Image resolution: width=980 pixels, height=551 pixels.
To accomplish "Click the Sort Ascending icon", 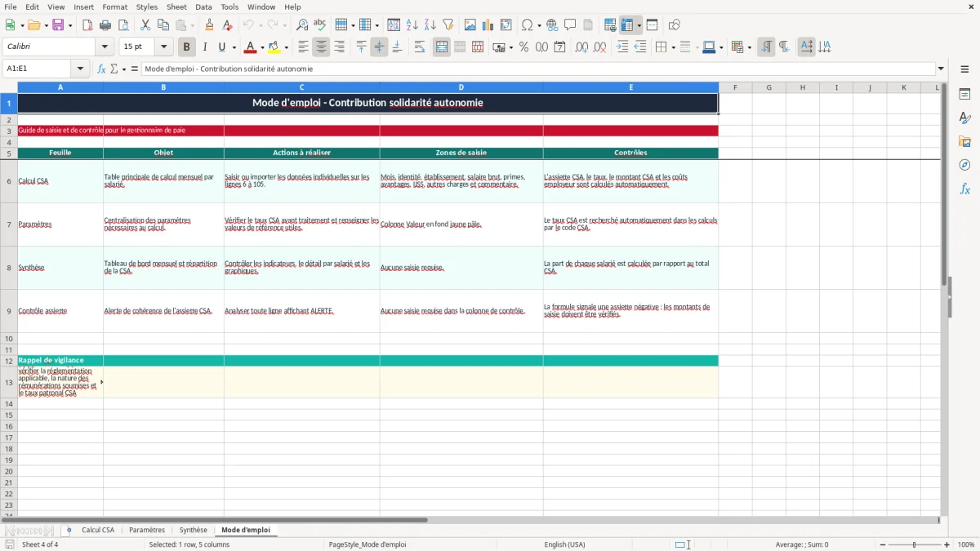I will click(412, 25).
